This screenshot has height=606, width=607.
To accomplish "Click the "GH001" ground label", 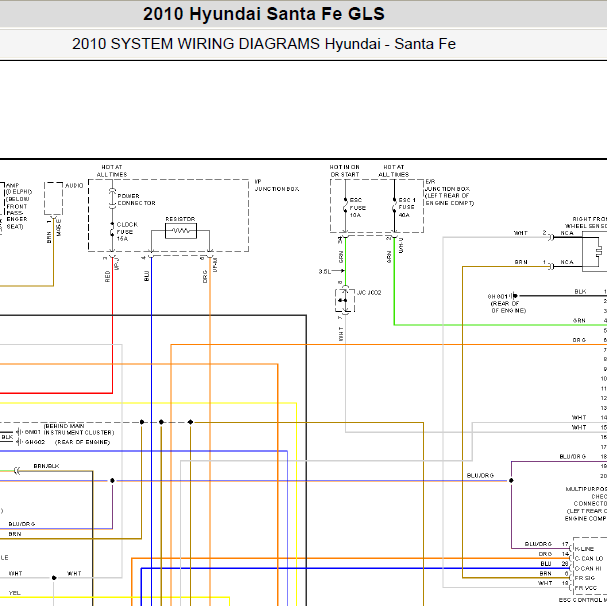I will click(x=498, y=296).
